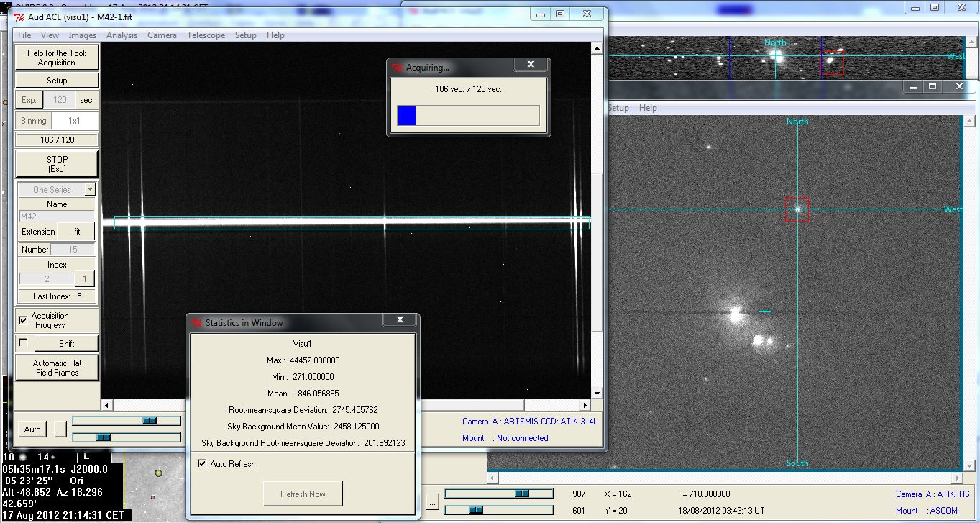Close the Statistics in Window dialog
This screenshot has width=980, height=523.
click(x=400, y=320)
